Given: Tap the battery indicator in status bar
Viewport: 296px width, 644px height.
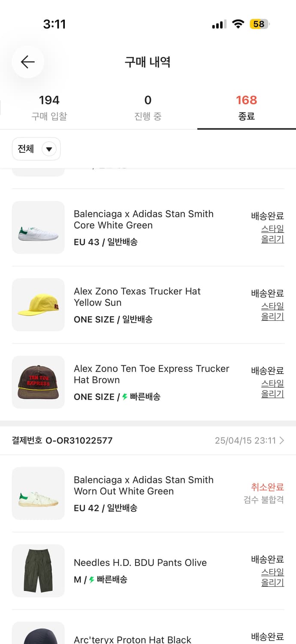Looking at the screenshot, I should (259, 24).
